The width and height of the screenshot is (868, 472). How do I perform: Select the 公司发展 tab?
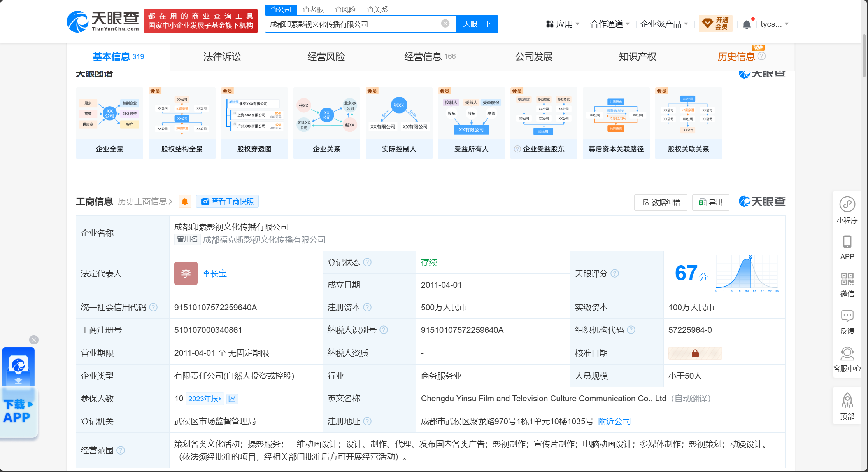click(x=534, y=57)
